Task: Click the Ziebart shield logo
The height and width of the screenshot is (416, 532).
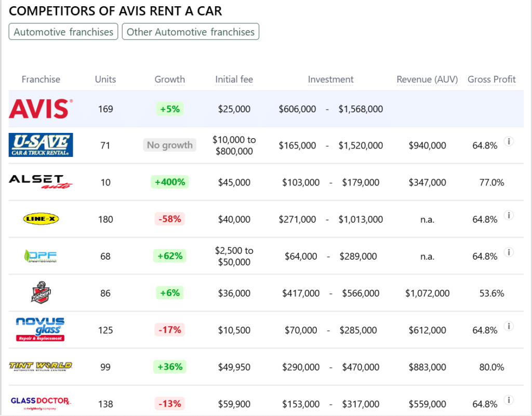Action: tap(41, 292)
